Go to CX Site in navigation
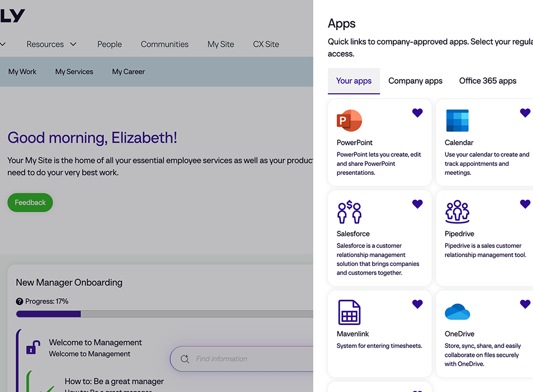 tap(266, 44)
